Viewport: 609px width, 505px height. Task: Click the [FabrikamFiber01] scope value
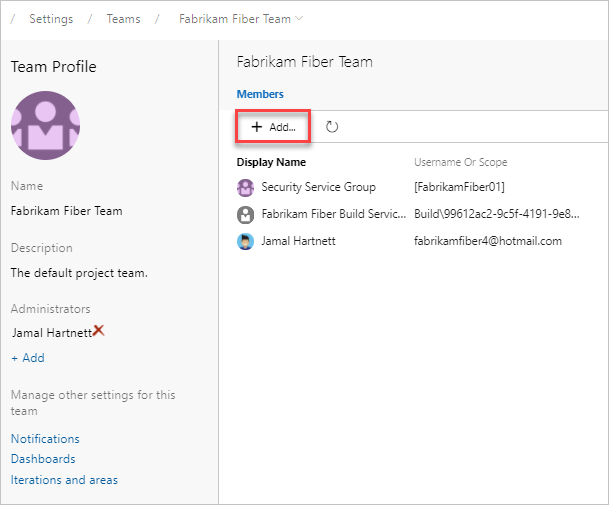point(459,187)
